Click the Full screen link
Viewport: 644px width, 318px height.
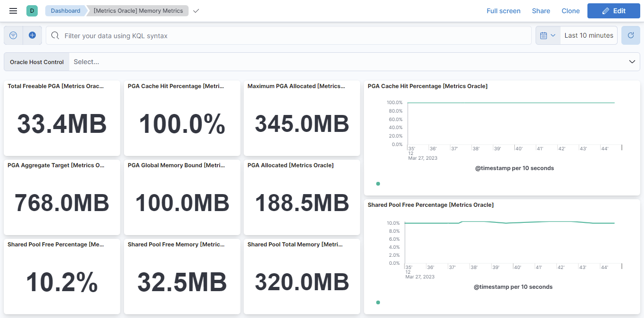(x=503, y=11)
